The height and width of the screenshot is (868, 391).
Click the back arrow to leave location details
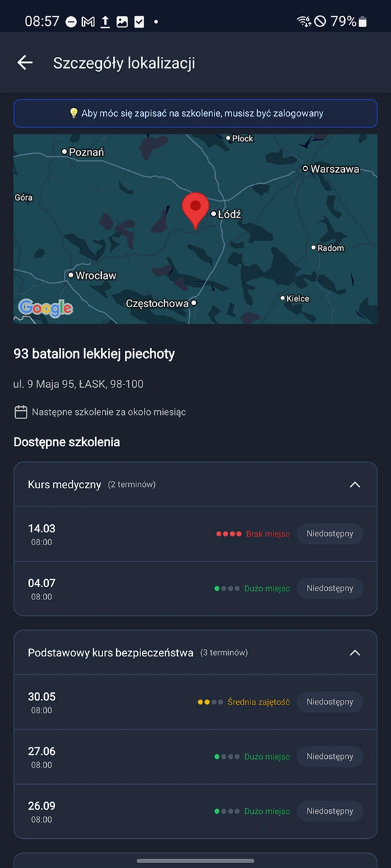24,62
